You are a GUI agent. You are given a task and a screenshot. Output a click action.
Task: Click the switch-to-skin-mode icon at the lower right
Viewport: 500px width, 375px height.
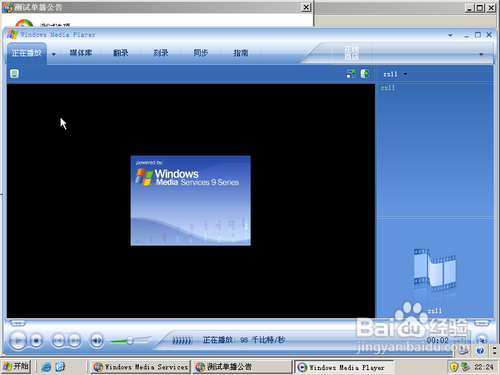click(482, 340)
